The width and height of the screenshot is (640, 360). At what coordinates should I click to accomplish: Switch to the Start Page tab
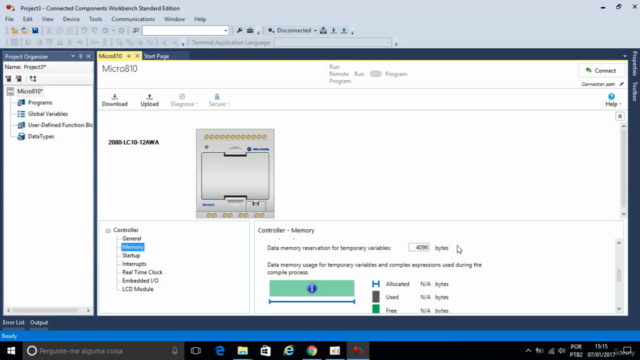156,56
